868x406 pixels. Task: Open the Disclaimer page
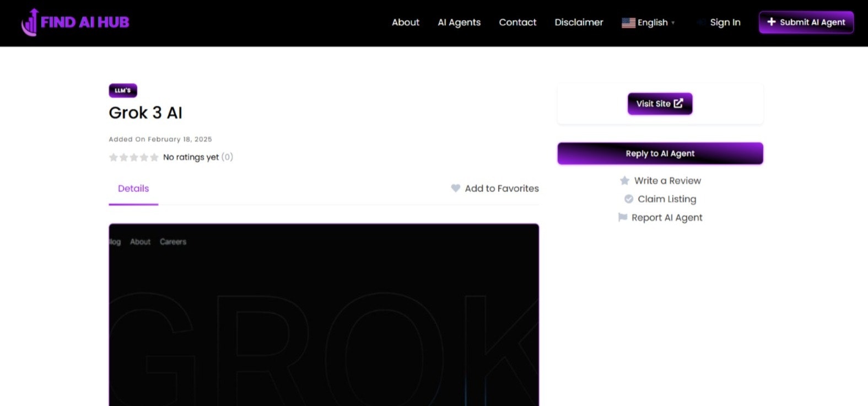coord(579,22)
